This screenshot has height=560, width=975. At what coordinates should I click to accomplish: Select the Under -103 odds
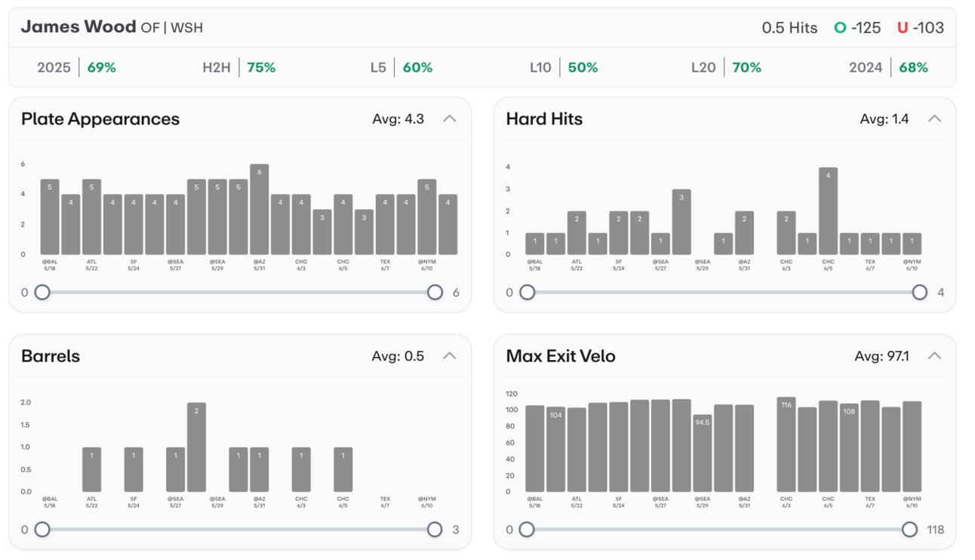click(921, 28)
